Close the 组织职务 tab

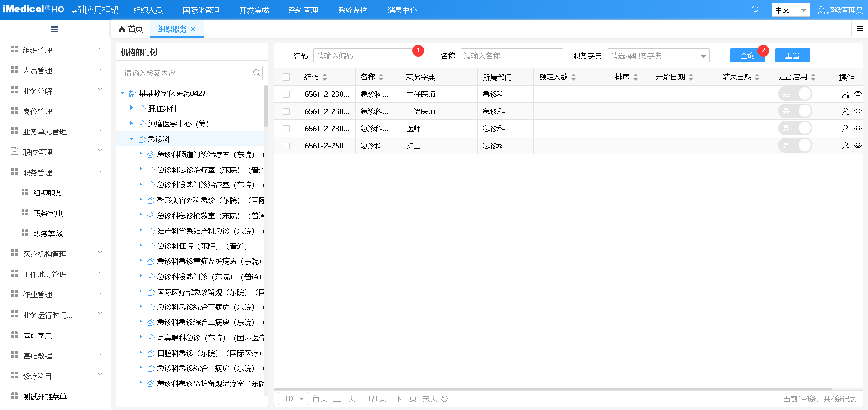tap(193, 29)
